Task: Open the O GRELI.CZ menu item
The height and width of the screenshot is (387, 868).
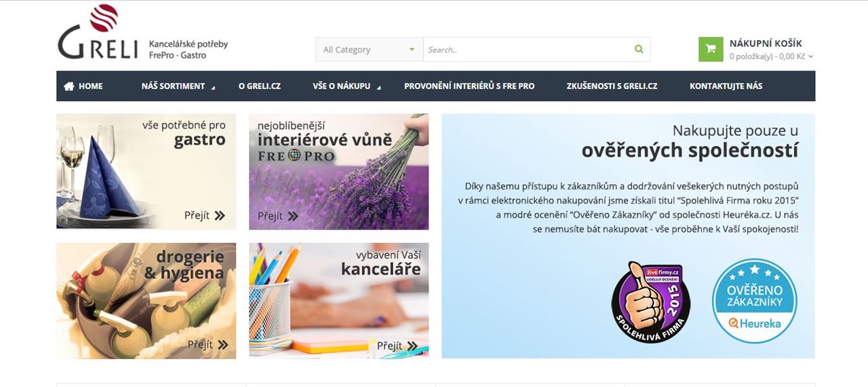Action: (x=260, y=86)
